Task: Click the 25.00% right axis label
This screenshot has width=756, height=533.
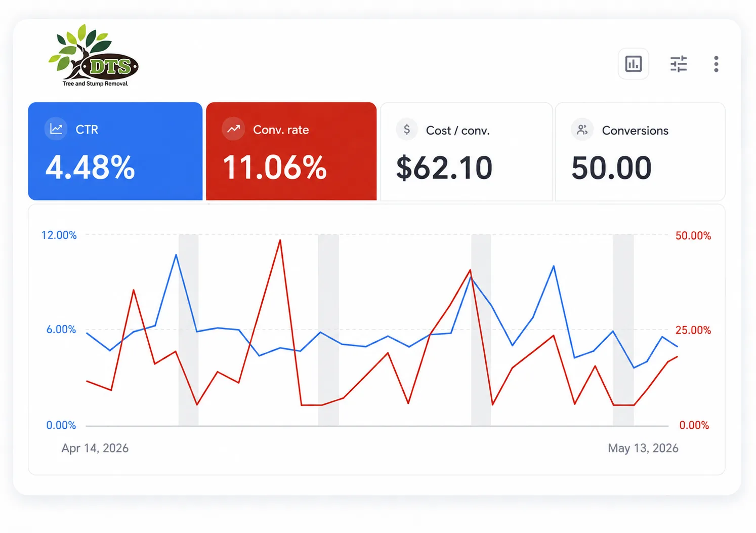Action: pyautogui.click(x=693, y=331)
